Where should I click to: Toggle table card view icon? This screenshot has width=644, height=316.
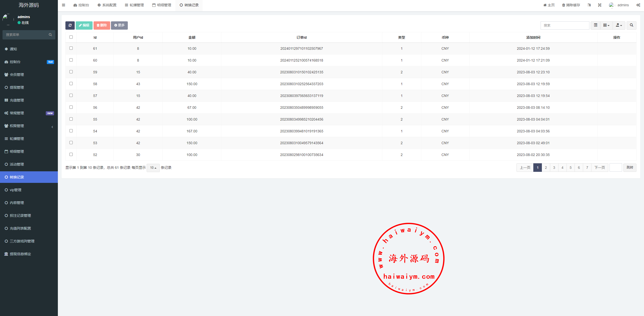pyautogui.click(x=595, y=25)
